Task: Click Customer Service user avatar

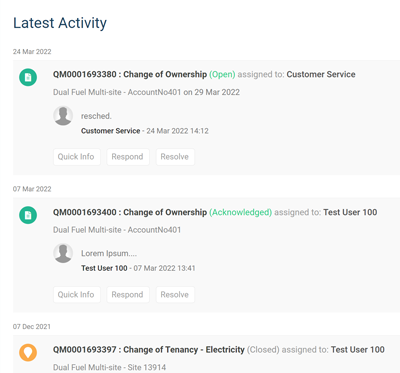Action: [x=63, y=116]
